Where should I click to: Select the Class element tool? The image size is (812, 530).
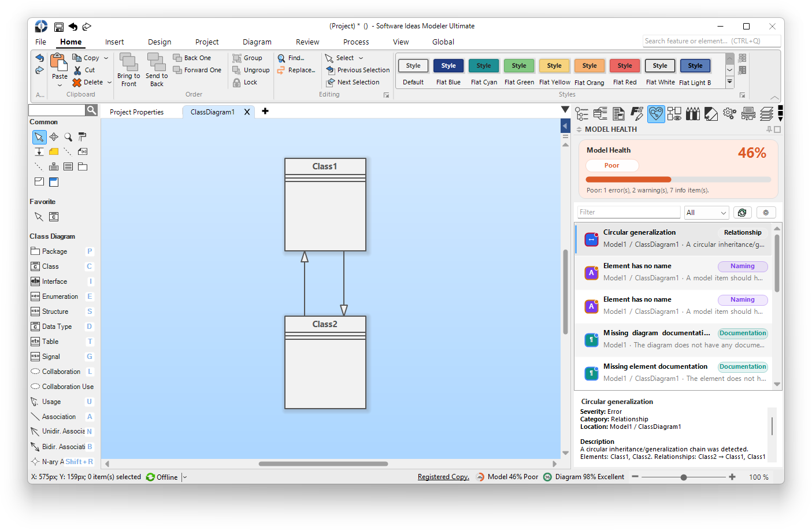pyautogui.click(x=61, y=266)
